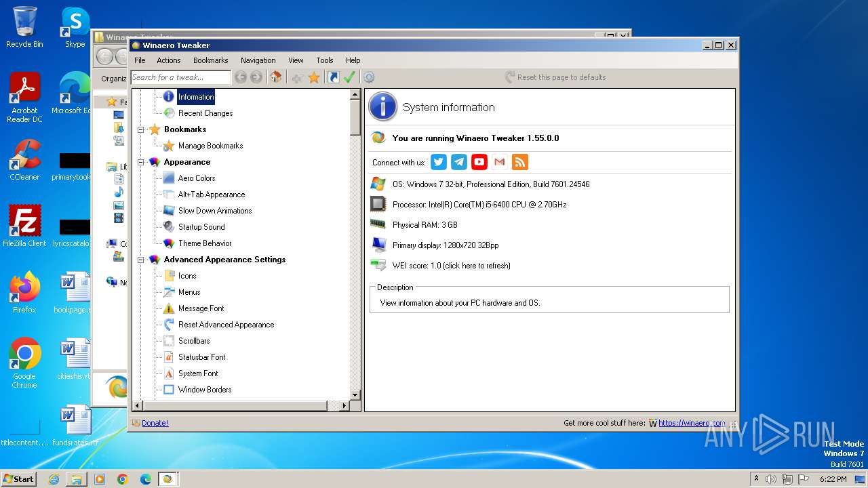The image size is (868, 488).
Task: Focus the Search for a tweak field
Action: 180,77
